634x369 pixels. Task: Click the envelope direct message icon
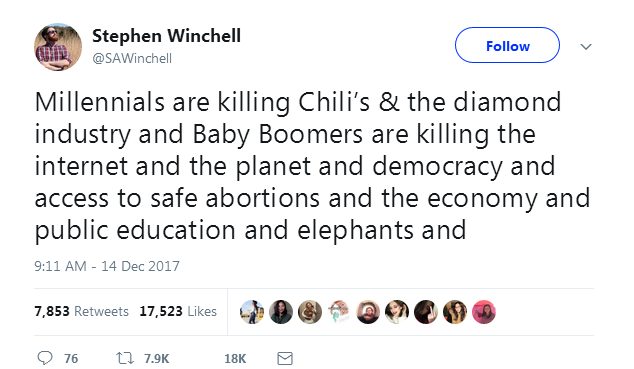pyautogui.click(x=285, y=358)
